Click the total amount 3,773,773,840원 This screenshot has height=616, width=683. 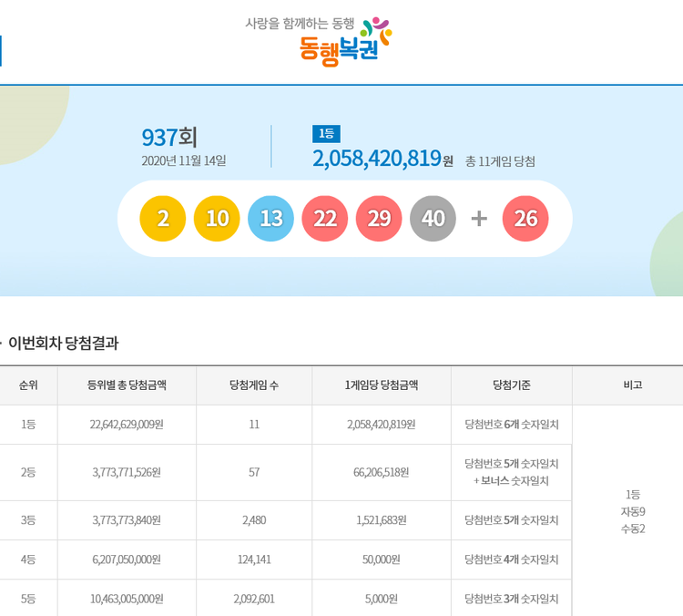(127, 520)
